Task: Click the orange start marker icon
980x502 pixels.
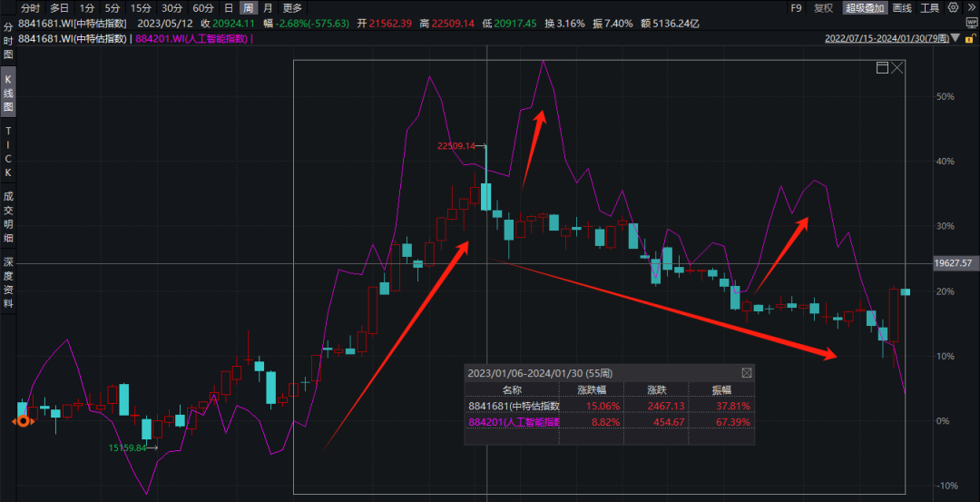Action: [x=23, y=421]
